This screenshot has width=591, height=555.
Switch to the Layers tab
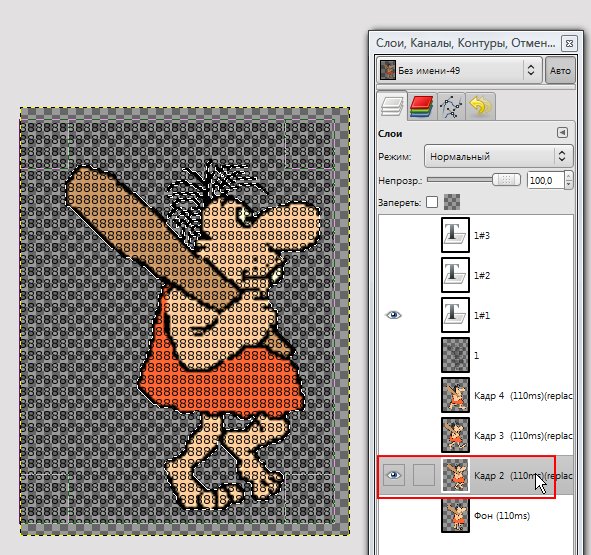[392, 106]
